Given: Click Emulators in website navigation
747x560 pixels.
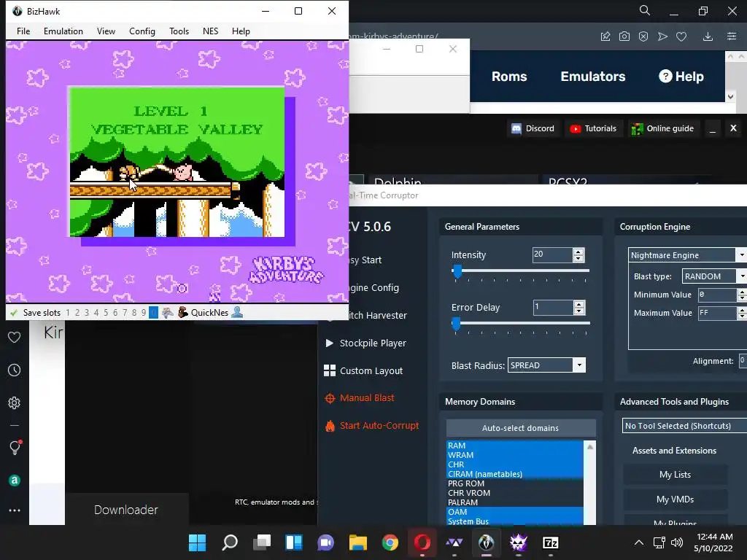Looking at the screenshot, I should [x=592, y=77].
